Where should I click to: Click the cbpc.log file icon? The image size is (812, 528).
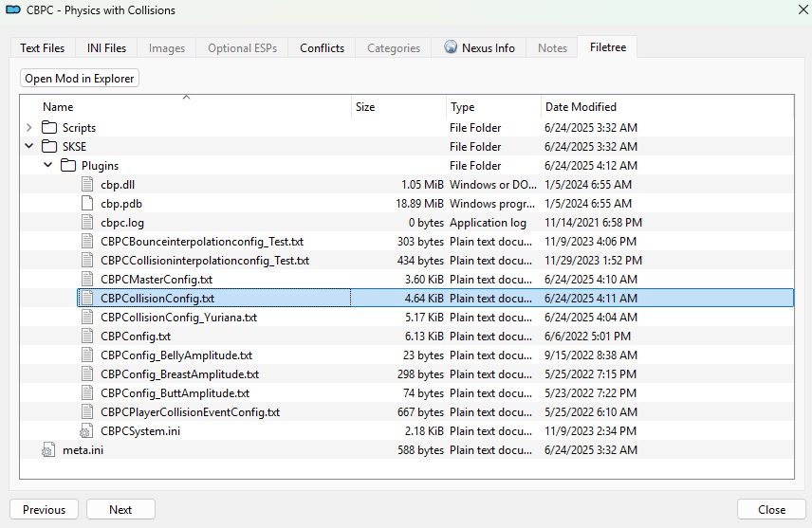tap(87, 223)
